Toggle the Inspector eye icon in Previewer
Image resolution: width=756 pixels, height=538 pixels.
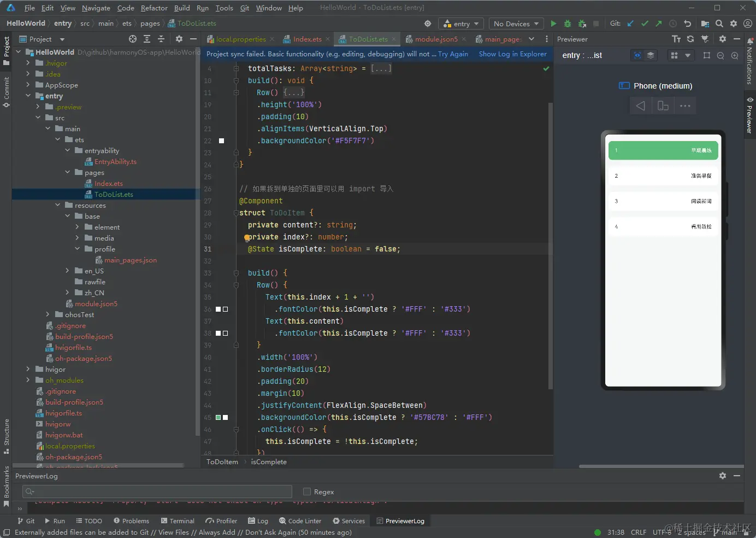637,55
